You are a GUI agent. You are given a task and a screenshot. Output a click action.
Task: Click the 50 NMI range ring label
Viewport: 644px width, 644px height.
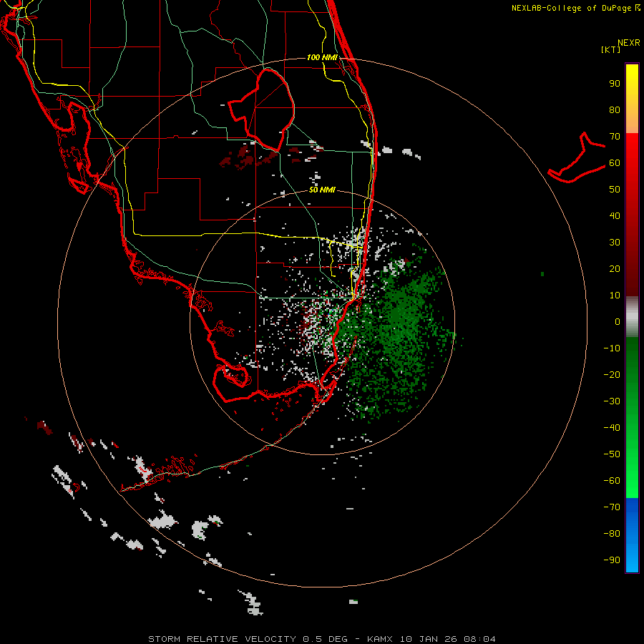323,190
